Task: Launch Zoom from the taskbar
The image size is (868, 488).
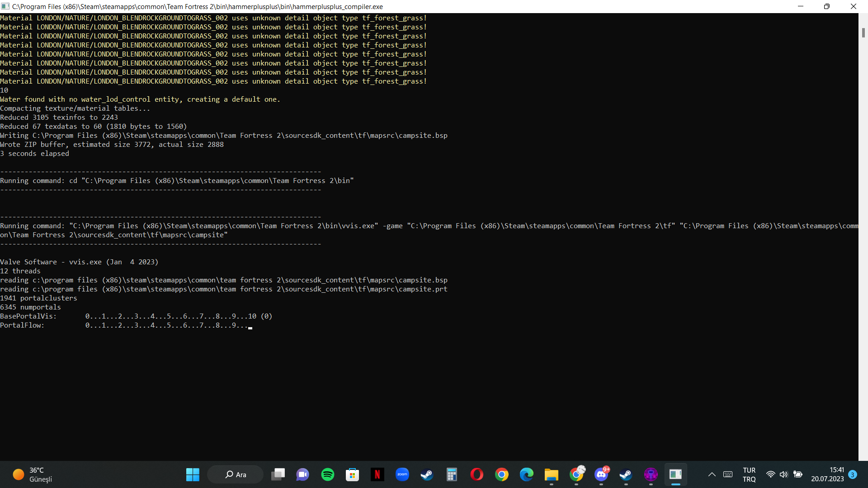Action: (402, 474)
